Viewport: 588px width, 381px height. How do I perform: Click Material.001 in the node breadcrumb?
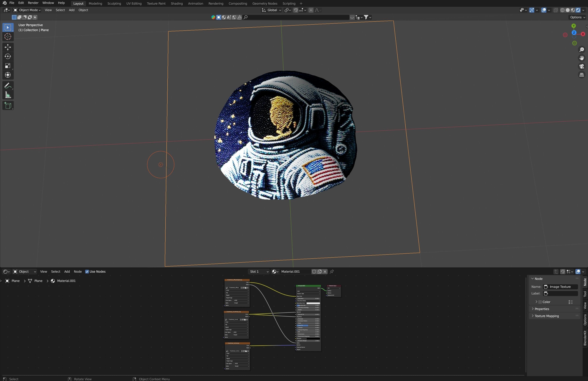tap(66, 281)
